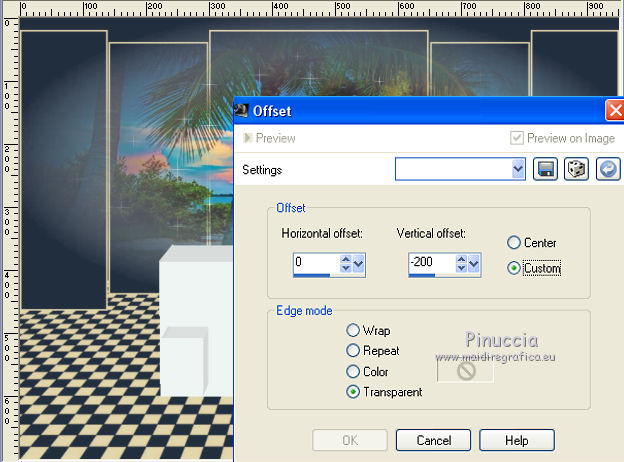The image size is (624, 462).
Task: Toggle the Preview on Image checkbox
Action: (x=517, y=138)
